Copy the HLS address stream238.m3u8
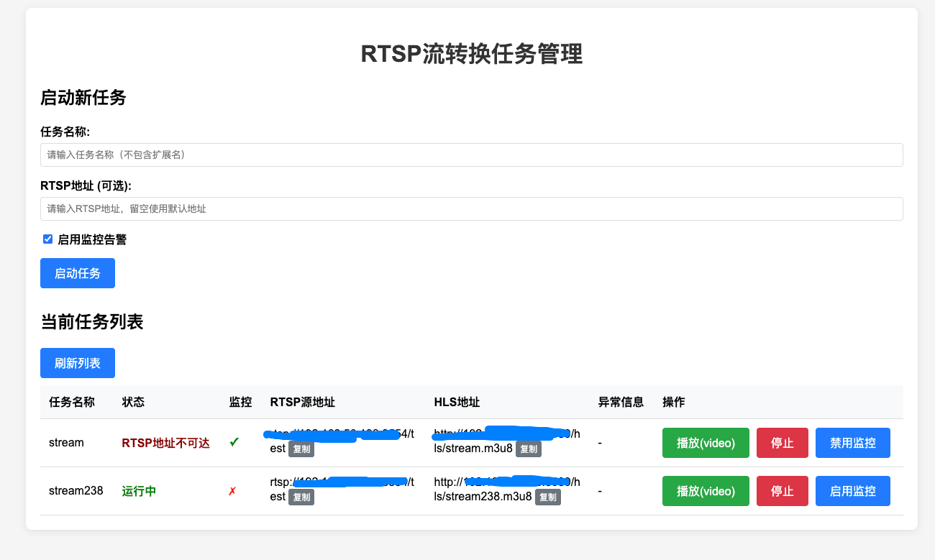The height and width of the screenshot is (560, 935). pyautogui.click(x=548, y=497)
